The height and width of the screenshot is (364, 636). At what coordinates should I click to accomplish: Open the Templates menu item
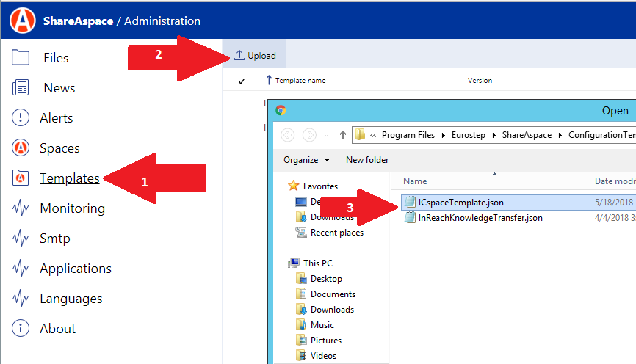pyautogui.click(x=69, y=178)
